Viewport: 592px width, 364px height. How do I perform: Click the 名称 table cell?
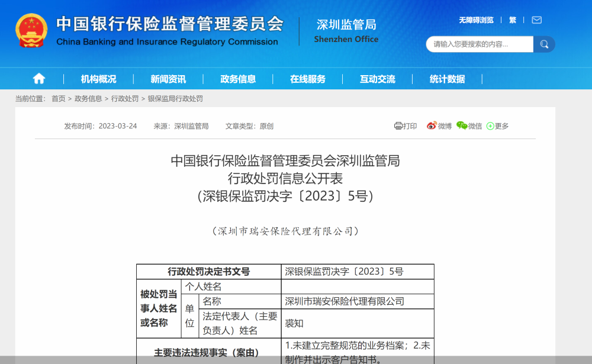[x=240, y=301]
